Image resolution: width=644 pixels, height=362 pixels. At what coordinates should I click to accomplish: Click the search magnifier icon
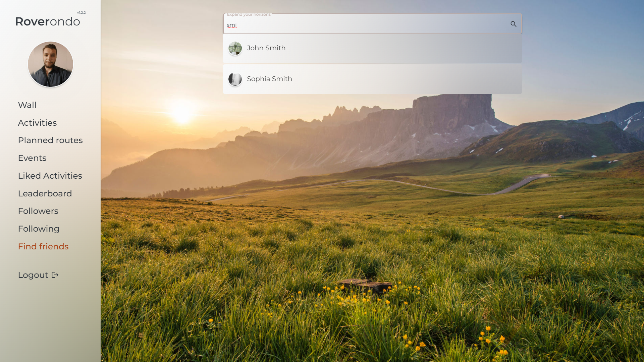(x=513, y=24)
